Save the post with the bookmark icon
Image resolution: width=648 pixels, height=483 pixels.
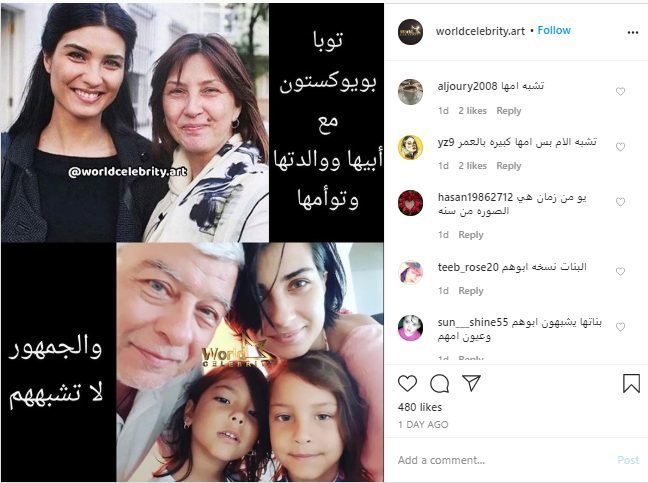click(x=631, y=383)
